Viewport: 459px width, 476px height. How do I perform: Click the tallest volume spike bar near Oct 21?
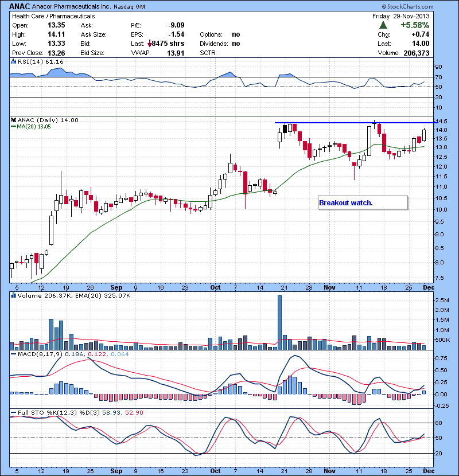279,322
